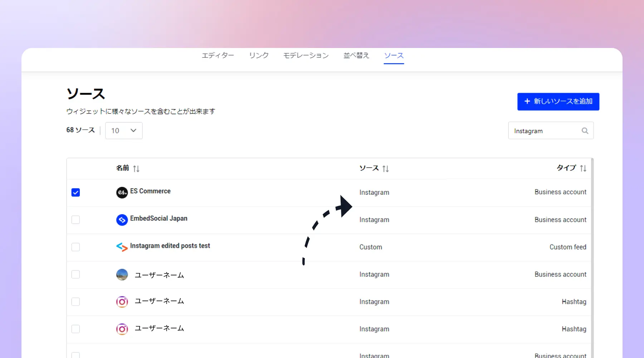Click the sort toggle next to タイプ header

[583, 168]
